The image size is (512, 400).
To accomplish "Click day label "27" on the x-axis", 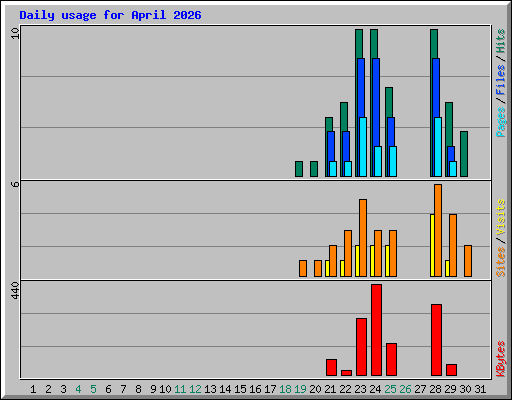I will [420, 389].
